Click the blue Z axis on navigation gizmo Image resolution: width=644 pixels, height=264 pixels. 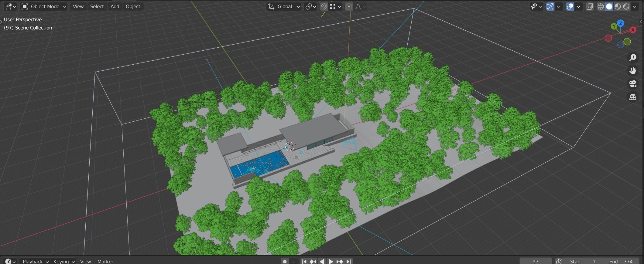[621, 23]
